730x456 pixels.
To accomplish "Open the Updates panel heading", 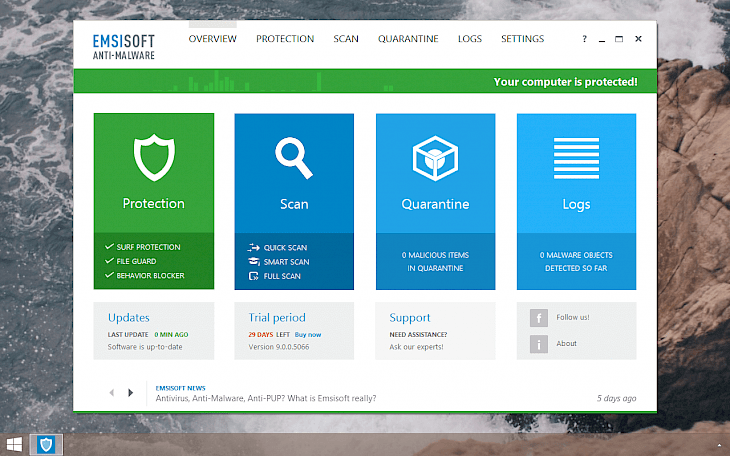I will coord(128,318).
